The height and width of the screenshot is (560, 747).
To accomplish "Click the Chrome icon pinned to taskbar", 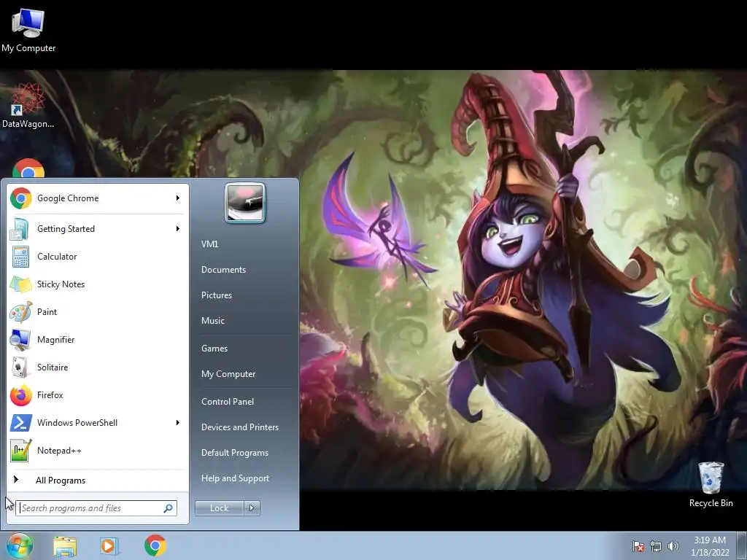I will [x=155, y=545].
